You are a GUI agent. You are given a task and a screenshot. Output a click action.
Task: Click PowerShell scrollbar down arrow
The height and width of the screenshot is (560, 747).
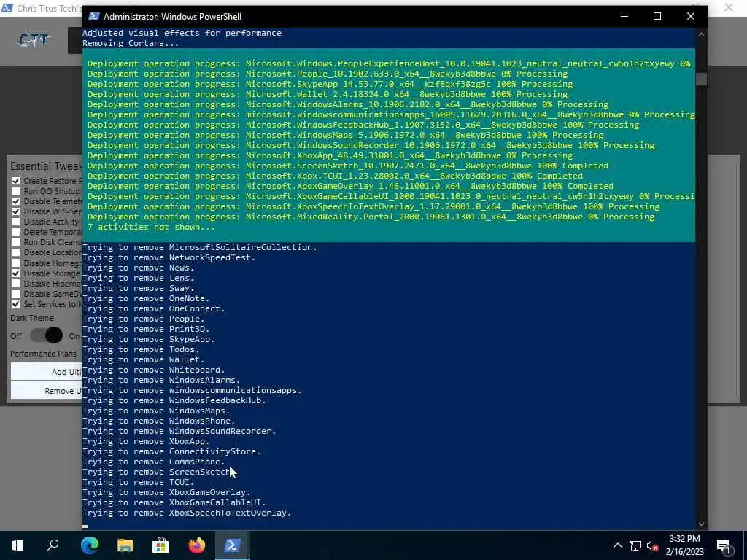point(701,524)
